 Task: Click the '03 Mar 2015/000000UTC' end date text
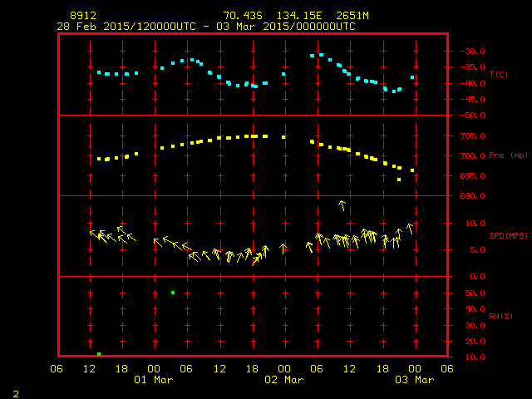pos(286,27)
